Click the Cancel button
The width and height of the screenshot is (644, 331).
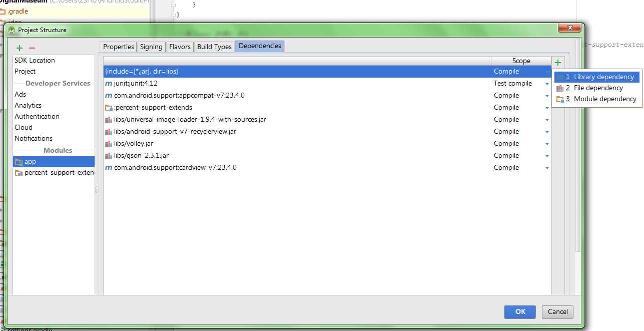pos(557,312)
